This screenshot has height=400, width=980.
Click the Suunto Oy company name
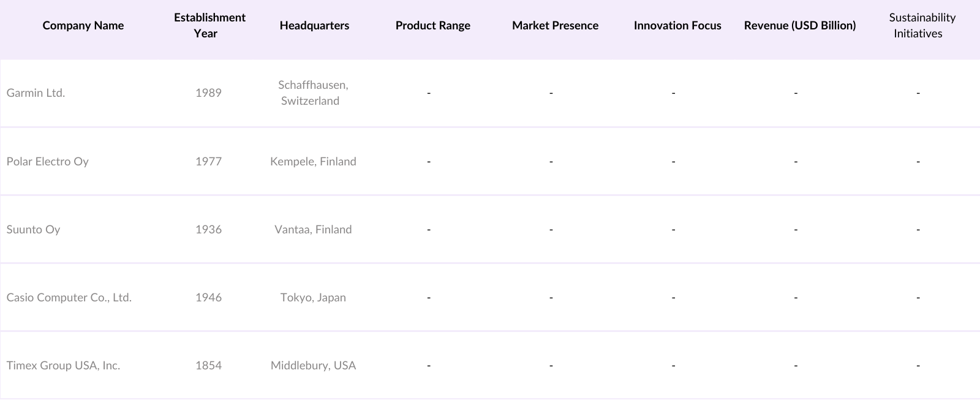[33, 230]
